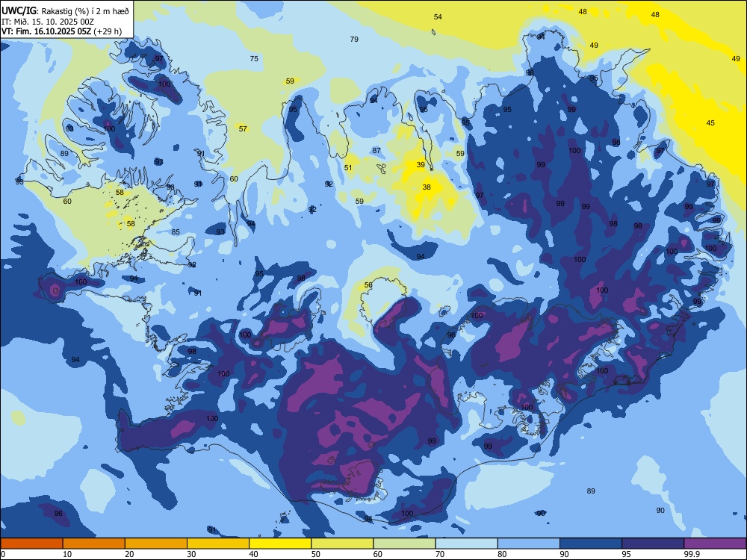Image resolution: width=747 pixels, height=560 pixels.
Task: Select the legend tick label 40
Action: coord(253,554)
